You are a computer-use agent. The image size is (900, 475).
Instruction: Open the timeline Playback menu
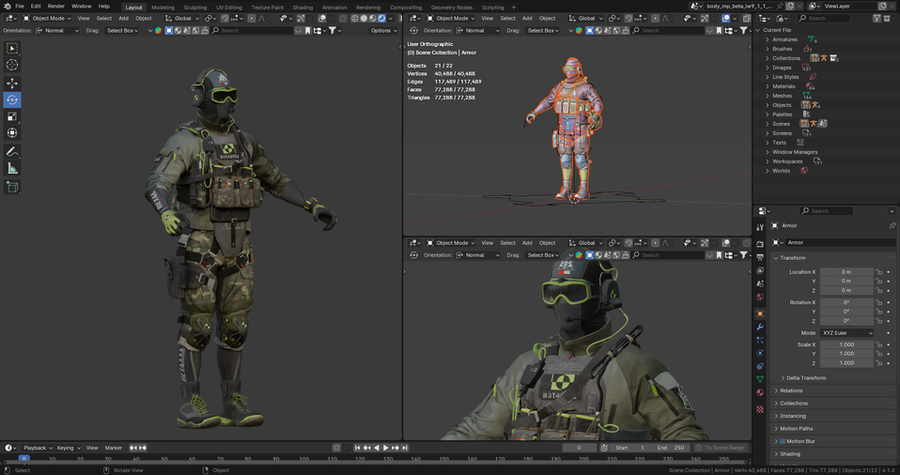tap(37, 447)
